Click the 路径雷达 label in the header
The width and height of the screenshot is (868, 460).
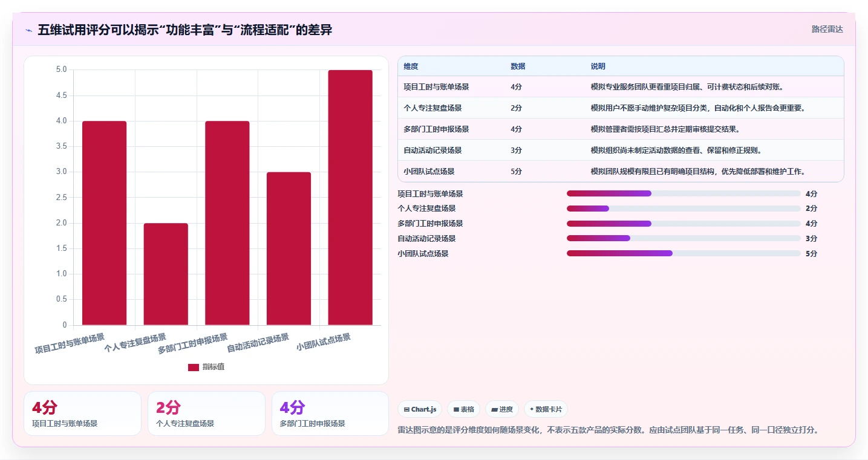[827, 29]
